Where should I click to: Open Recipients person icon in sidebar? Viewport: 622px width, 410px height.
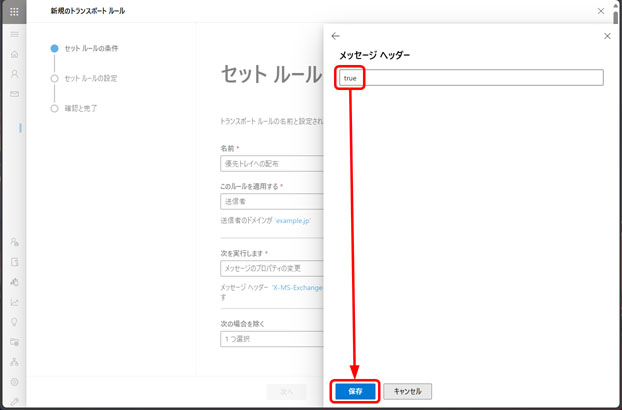click(14, 74)
